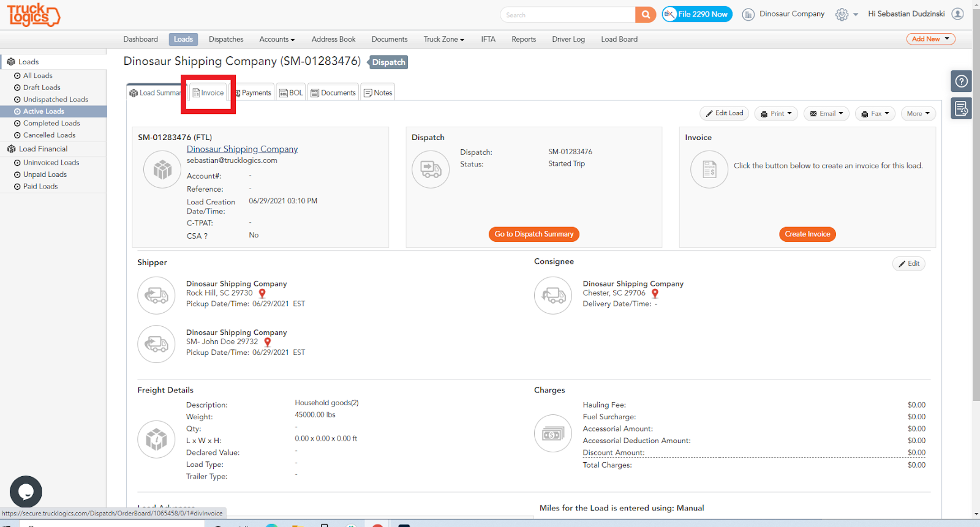Open the More dropdown
The width and height of the screenshot is (980, 527).
(x=918, y=114)
